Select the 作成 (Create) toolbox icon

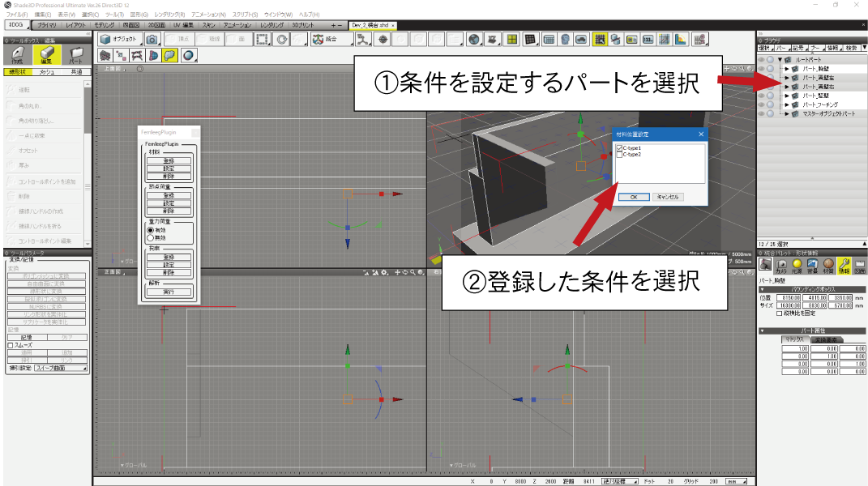coord(18,55)
